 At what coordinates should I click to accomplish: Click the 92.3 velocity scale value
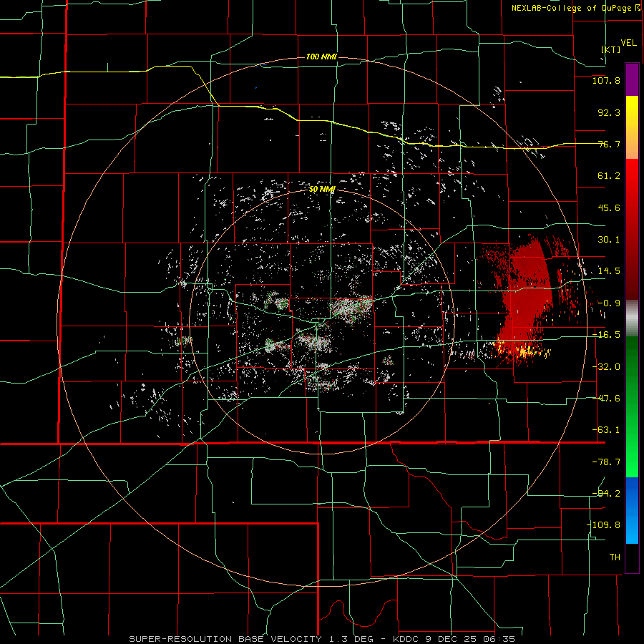609,112
